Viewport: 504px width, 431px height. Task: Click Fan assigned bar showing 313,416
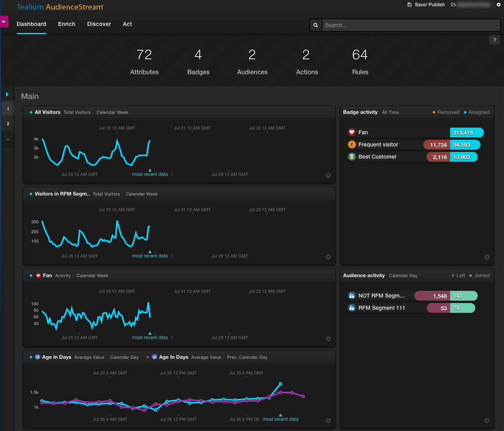pyautogui.click(x=466, y=133)
